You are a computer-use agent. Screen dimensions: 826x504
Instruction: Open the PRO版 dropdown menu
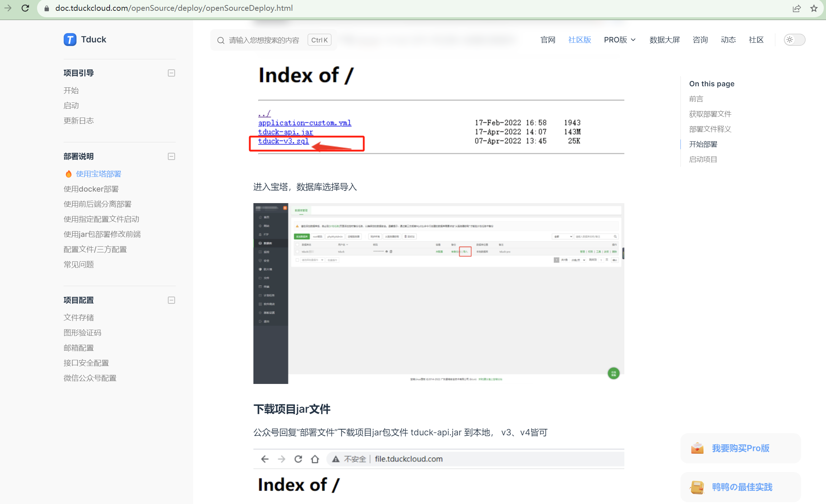coord(620,40)
